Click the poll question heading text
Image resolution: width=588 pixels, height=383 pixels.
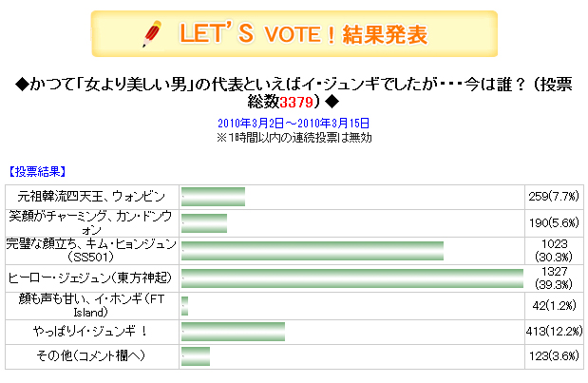[x=294, y=92]
